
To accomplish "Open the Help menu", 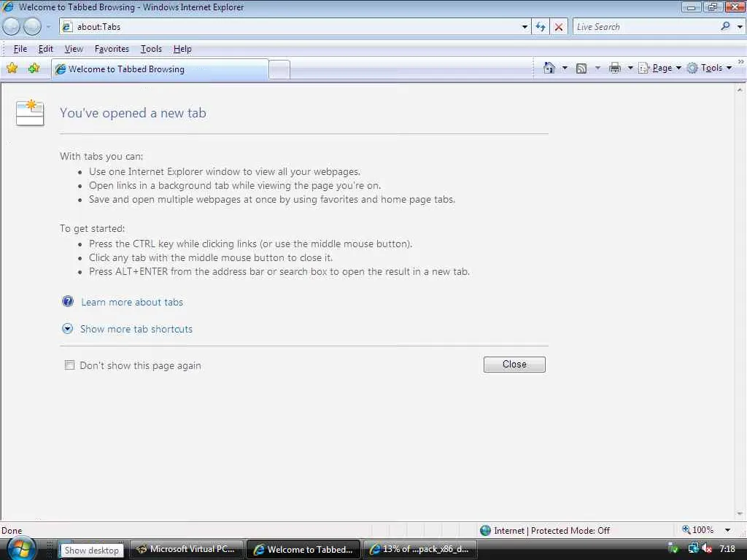I will [182, 49].
